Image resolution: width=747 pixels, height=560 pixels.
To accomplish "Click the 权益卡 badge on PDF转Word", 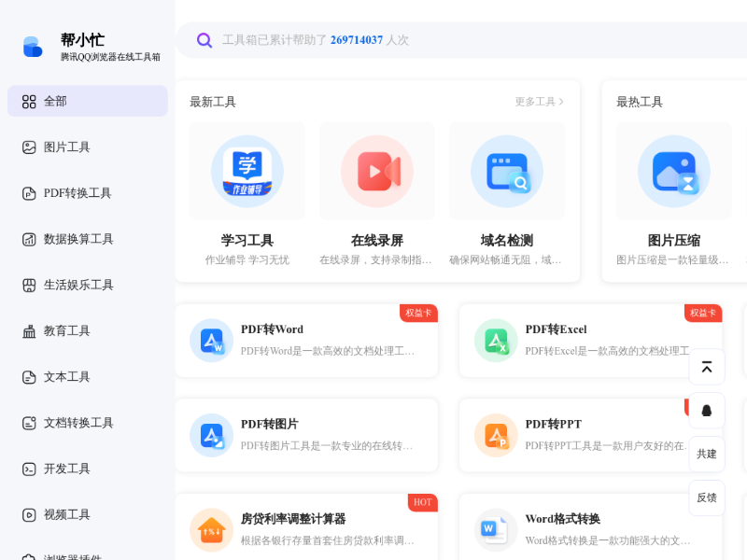I will [418, 313].
